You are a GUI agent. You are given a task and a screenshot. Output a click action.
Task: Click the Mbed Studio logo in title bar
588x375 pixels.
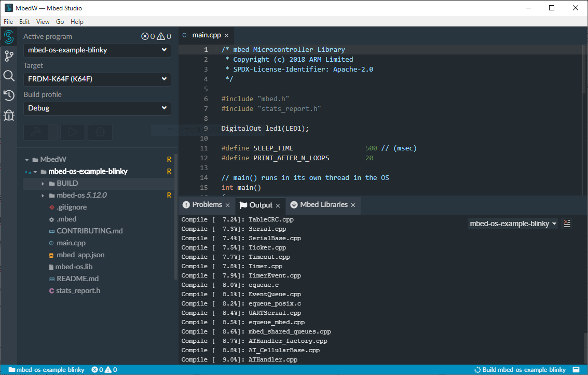point(9,8)
